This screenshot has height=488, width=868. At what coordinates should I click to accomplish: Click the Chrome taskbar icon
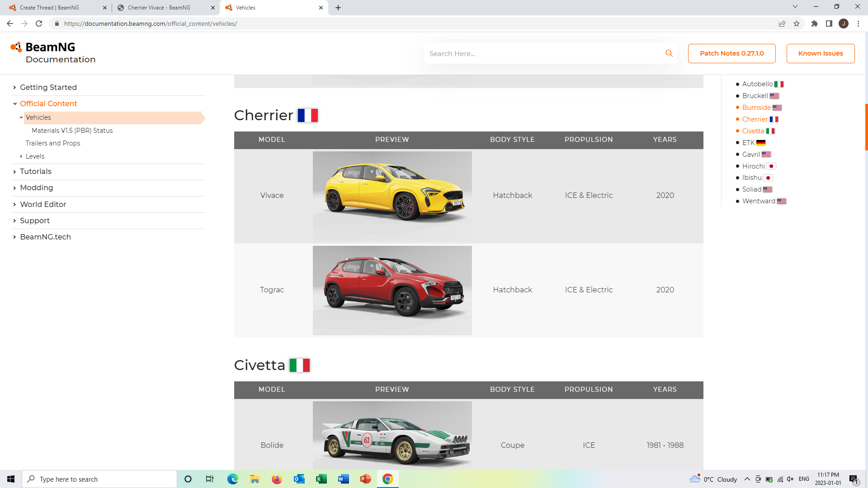pyautogui.click(x=387, y=479)
